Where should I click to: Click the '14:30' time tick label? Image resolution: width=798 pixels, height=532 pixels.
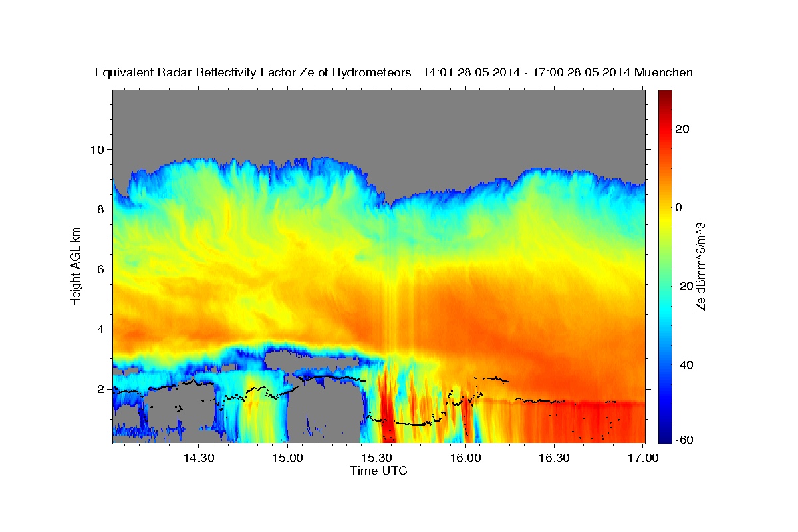tap(198, 458)
